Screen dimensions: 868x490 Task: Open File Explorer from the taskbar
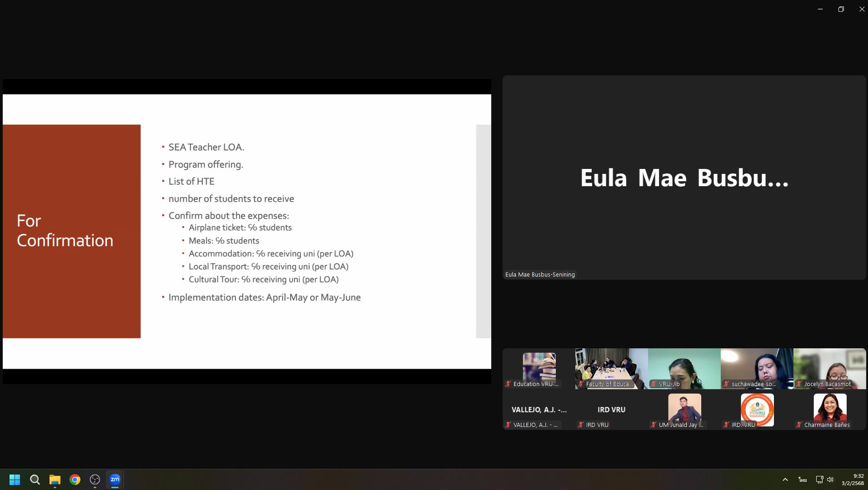pyautogui.click(x=55, y=480)
